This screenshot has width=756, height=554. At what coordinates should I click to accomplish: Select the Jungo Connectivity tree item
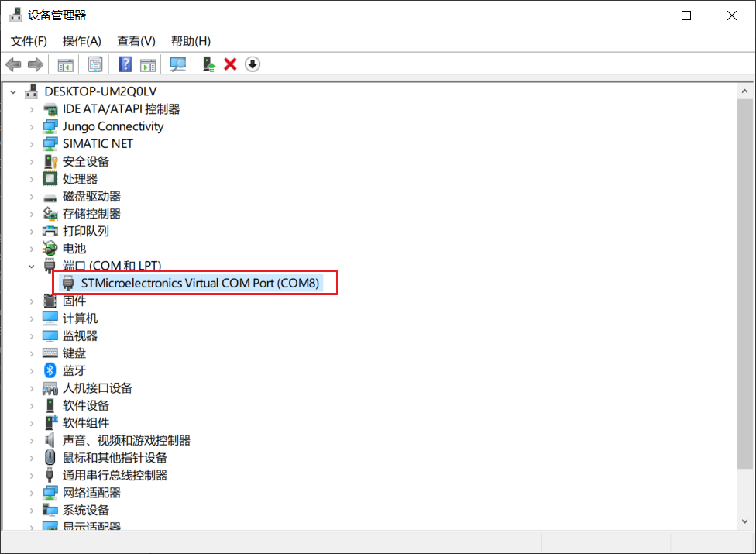pyautogui.click(x=113, y=126)
